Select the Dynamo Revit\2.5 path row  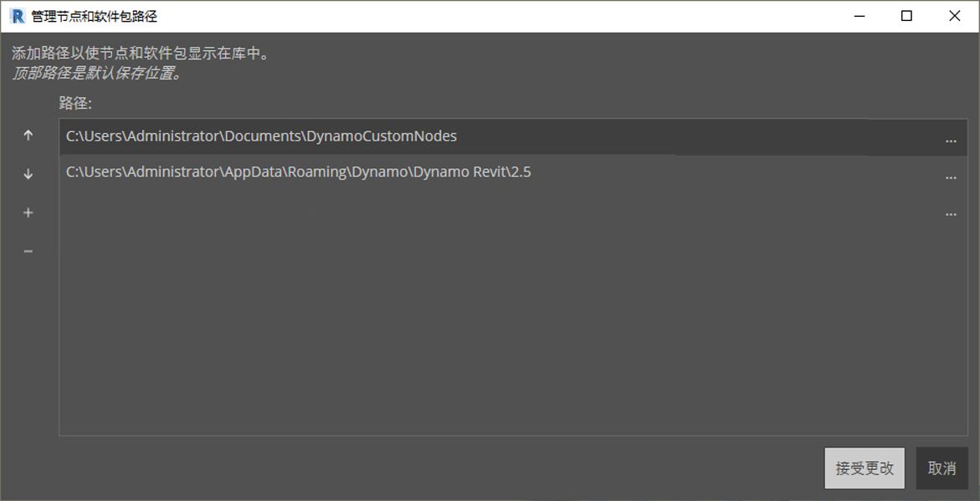[513, 173]
